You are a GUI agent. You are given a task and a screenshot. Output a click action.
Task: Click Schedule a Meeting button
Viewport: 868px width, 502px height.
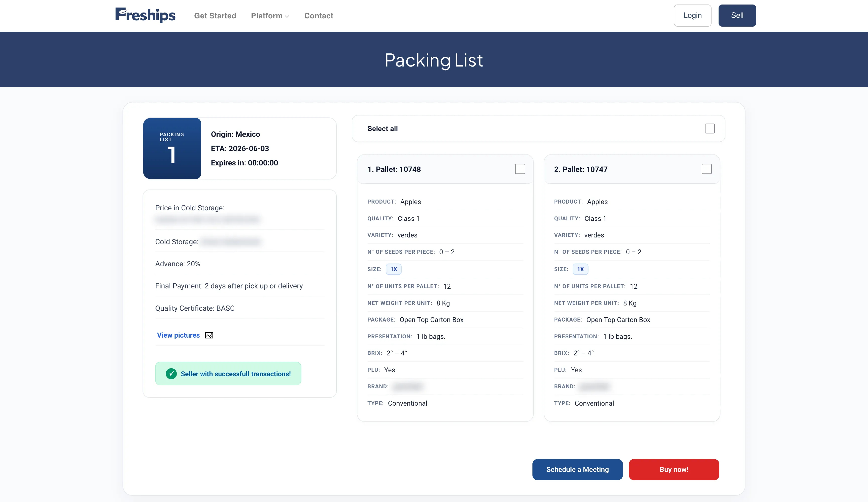click(x=577, y=470)
